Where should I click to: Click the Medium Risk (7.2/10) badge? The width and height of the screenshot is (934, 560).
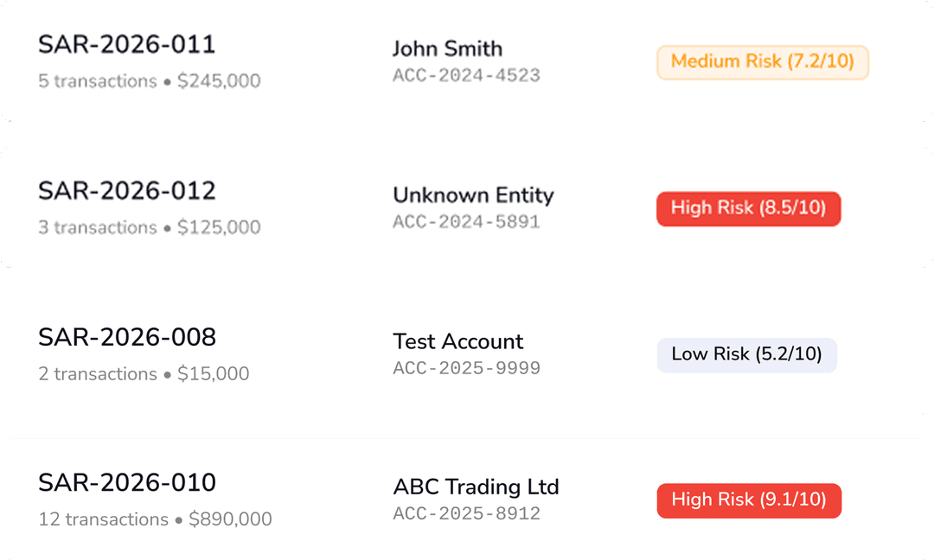click(x=762, y=61)
